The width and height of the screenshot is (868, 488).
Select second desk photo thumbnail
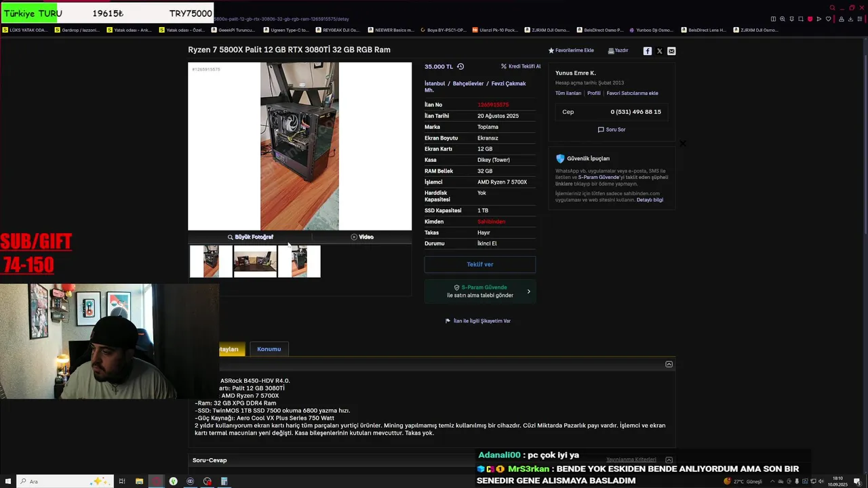[x=255, y=262]
